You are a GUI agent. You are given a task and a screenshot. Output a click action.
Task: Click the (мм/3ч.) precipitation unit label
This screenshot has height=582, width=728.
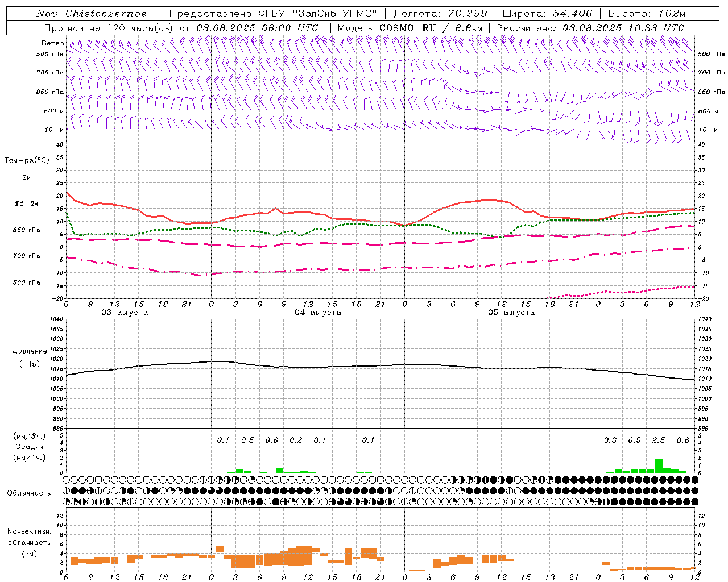(x=30, y=436)
